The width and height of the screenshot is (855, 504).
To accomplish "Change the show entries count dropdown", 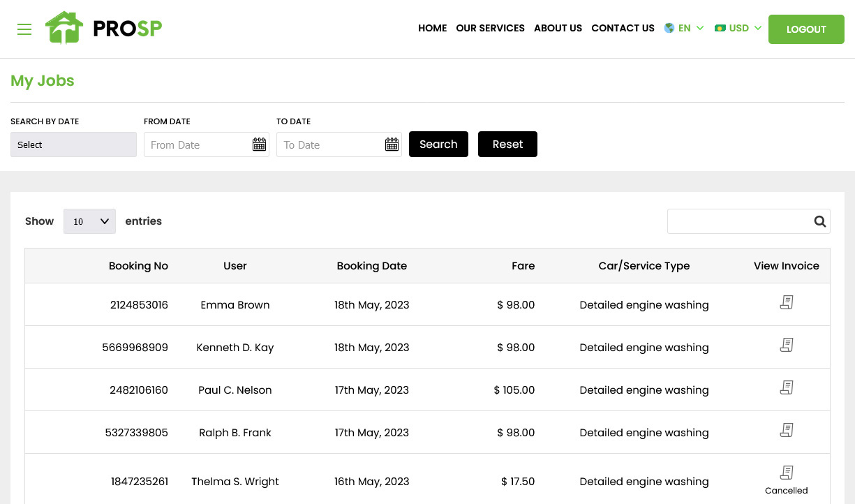I will tap(89, 221).
